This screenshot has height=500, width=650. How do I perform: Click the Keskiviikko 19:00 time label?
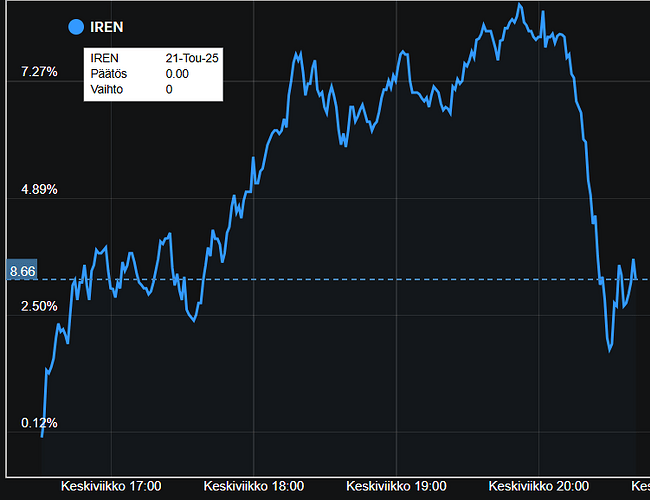tap(396, 486)
